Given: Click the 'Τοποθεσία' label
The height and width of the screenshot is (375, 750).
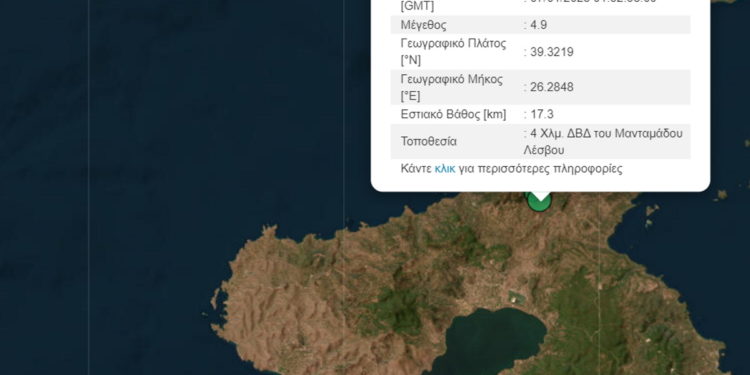Looking at the screenshot, I should pos(429,142).
